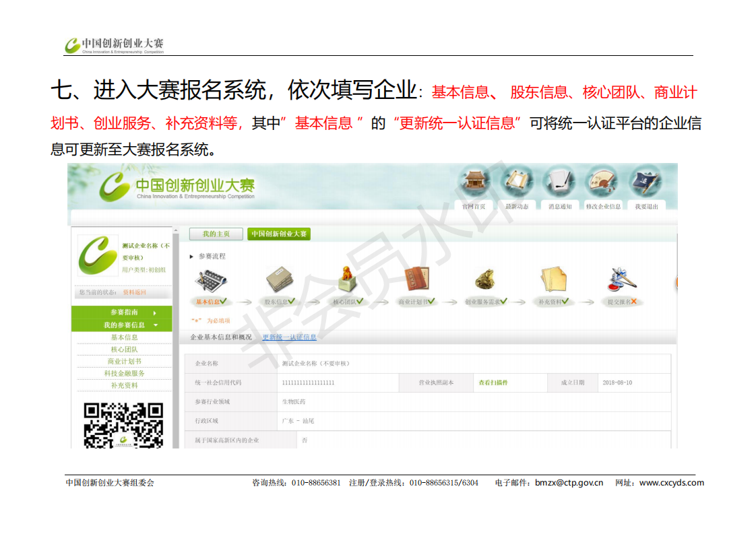Viewport: 756px width, 534px height.
Task: Switch to the 中国创新创业大赛 green tab
Action: pos(279,234)
